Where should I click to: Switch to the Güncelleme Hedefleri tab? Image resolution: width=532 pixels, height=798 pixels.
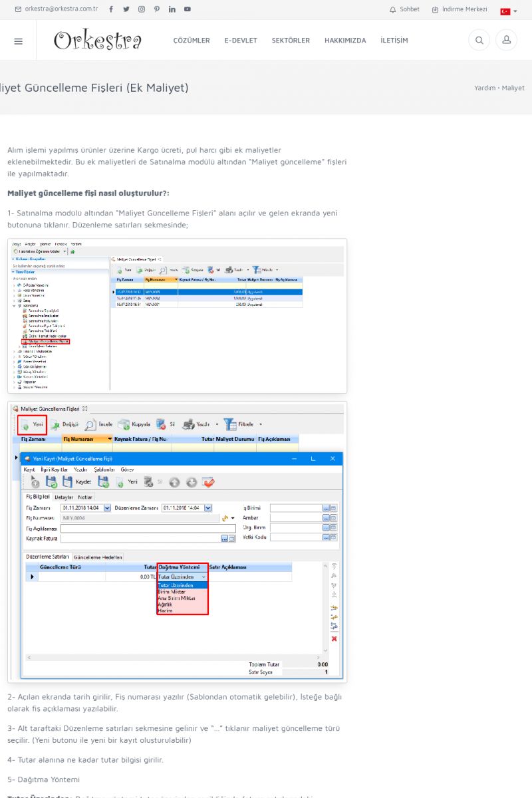tap(98, 557)
